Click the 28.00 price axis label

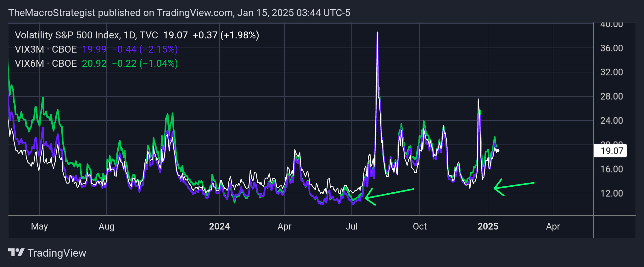pyautogui.click(x=612, y=96)
